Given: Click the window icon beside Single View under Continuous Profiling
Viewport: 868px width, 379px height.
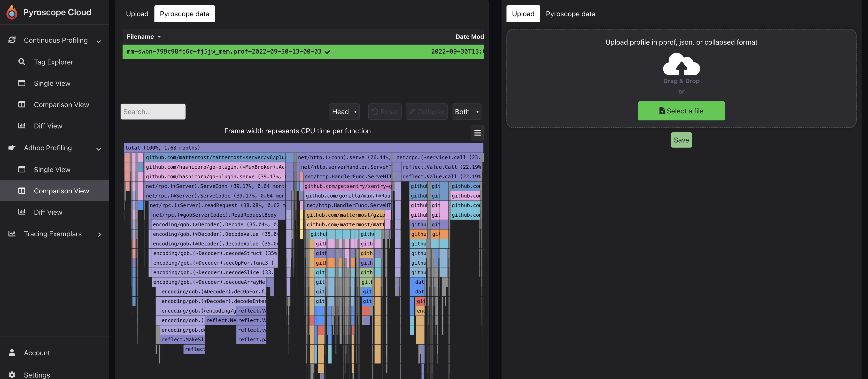Looking at the screenshot, I should [22, 83].
